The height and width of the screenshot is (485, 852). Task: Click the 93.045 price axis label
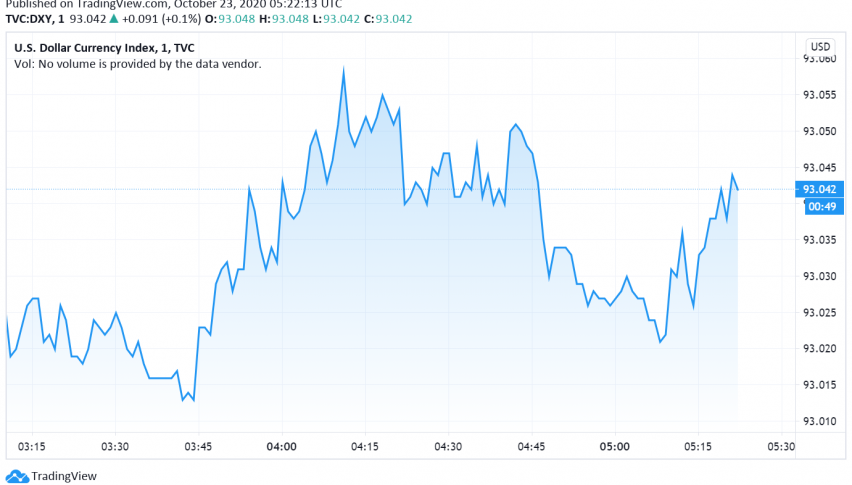point(819,168)
